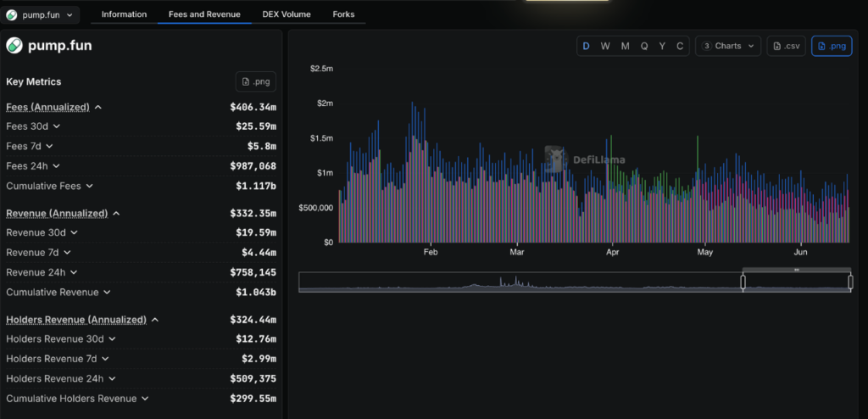Click the $1.043b cumulative revenue value

tap(256, 293)
